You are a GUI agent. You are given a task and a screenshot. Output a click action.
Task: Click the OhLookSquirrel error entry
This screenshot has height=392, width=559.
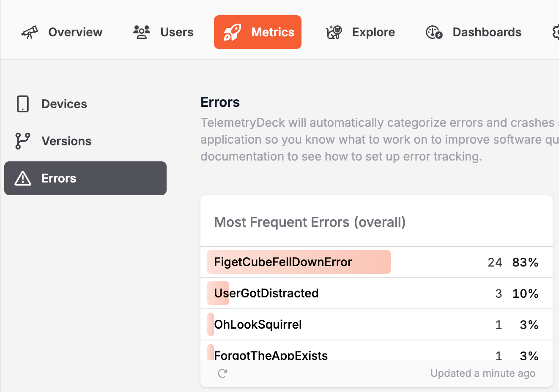[258, 324]
